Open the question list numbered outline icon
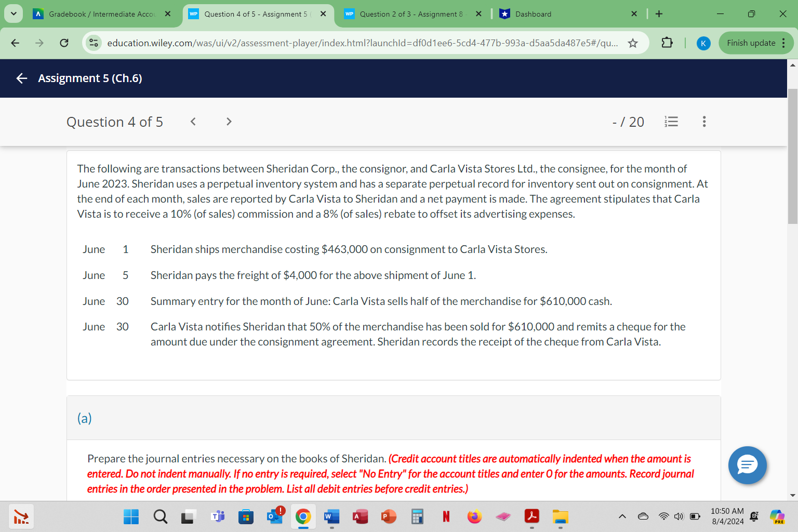Screen dimensions: 798x532 pyautogui.click(x=671, y=121)
